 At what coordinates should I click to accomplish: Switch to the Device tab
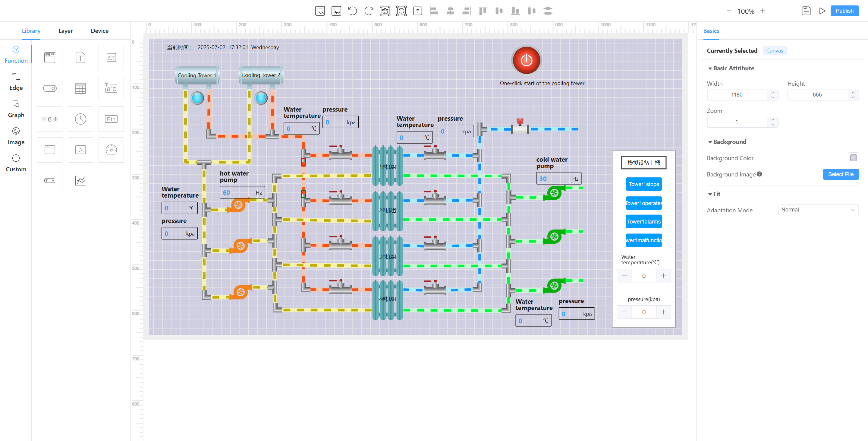[x=99, y=31]
